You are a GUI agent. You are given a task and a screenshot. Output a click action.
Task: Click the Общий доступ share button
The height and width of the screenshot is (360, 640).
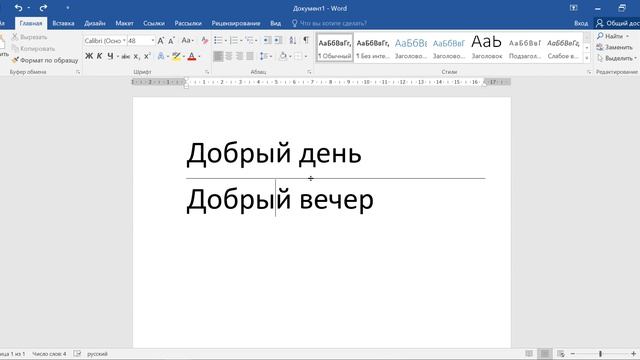pyautogui.click(x=617, y=23)
